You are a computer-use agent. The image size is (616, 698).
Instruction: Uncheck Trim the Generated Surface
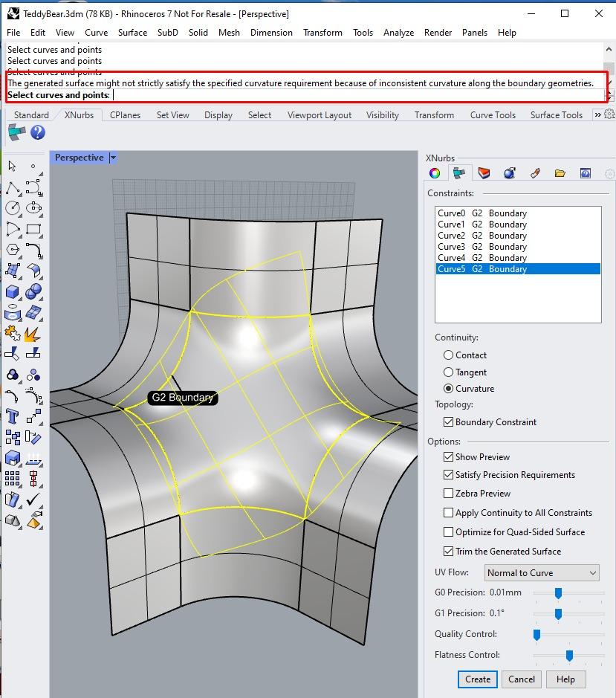click(x=449, y=551)
